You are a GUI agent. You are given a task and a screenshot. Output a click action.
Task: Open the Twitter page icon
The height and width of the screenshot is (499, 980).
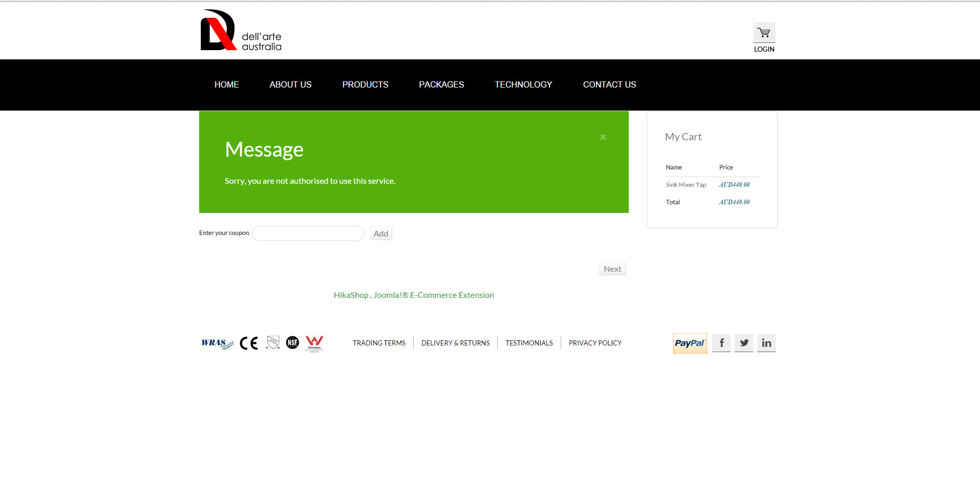pyautogui.click(x=744, y=343)
